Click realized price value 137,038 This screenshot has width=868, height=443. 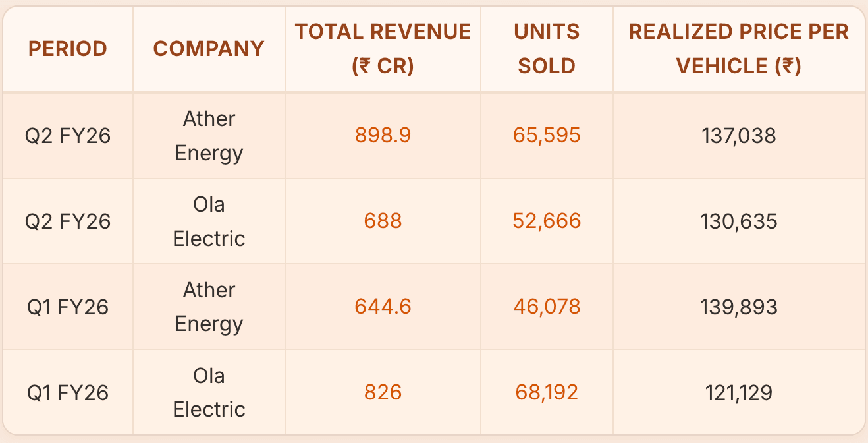tap(738, 136)
